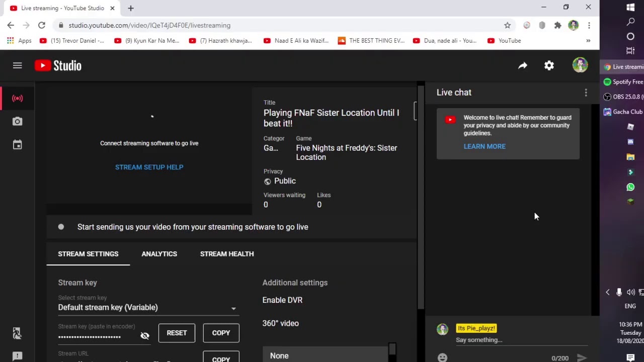The height and width of the screenshot is (362, 644).
Task: Show hidden system tray icons
Action: pyautogui.click(x=607, y=292)
